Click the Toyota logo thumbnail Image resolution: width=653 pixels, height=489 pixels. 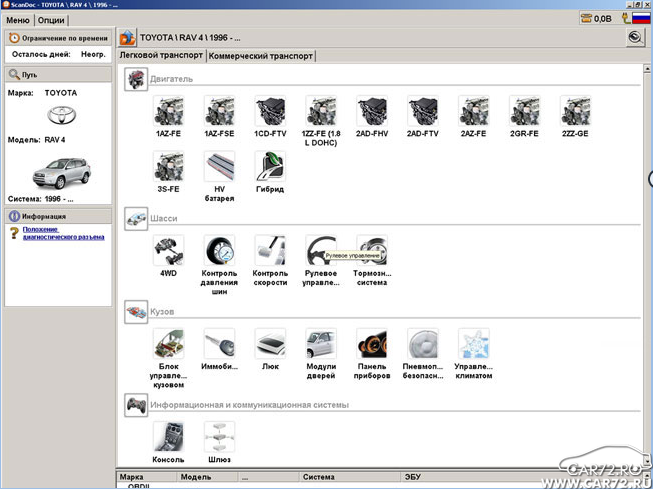tap(61, 115)
